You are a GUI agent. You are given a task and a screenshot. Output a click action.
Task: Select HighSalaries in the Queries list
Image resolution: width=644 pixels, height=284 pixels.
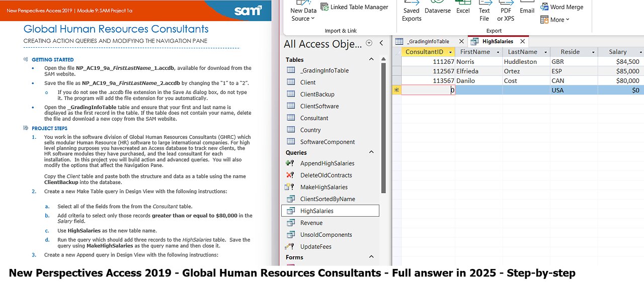(x=330, y=211)
